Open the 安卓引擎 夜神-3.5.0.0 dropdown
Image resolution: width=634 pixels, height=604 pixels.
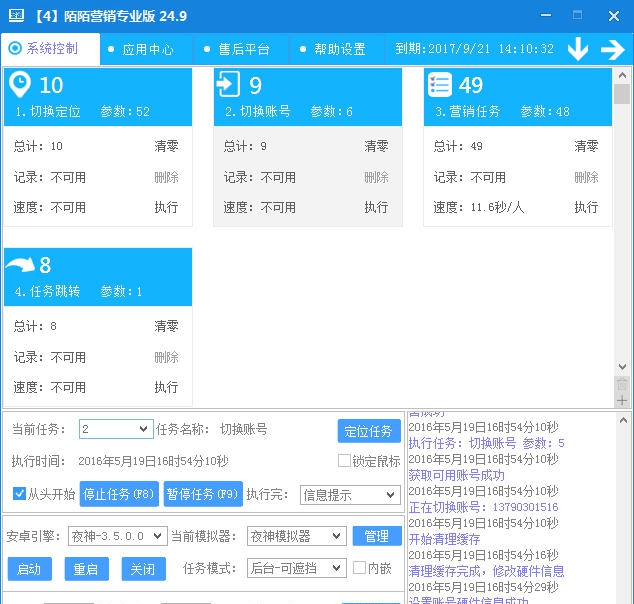(x=118, y=536)
